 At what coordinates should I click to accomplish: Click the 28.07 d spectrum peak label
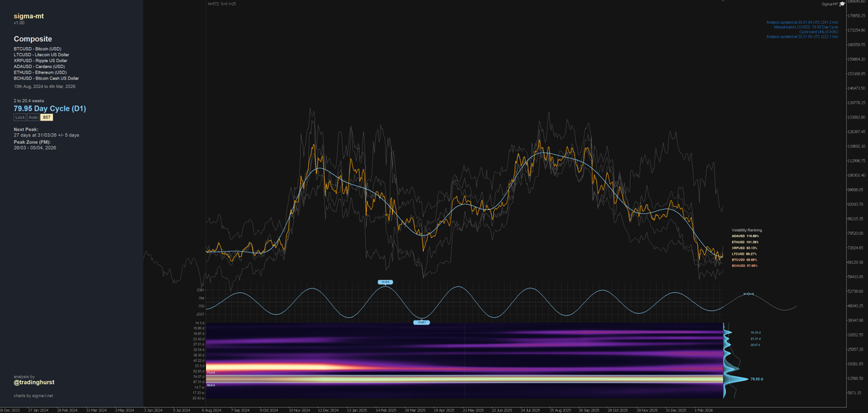[x=755, y=345]
